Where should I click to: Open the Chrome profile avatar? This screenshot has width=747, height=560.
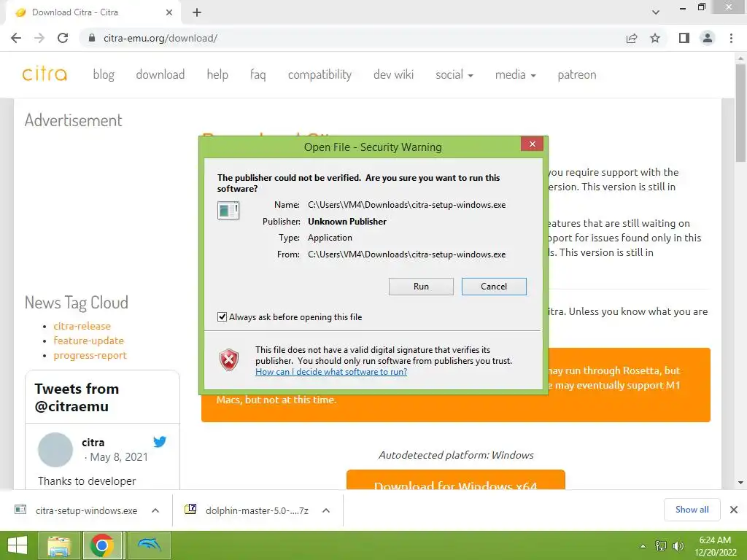pyautogui.click(x=708, y=38)
